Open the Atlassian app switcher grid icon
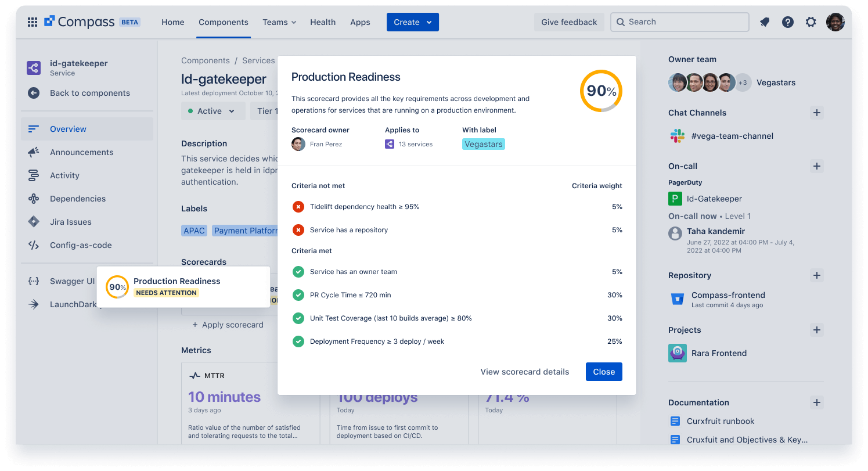The image size is (868, 471). [33, 21]
